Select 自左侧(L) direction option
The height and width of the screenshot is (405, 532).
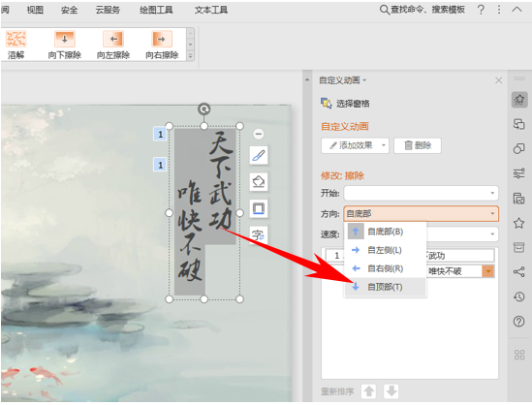coord(385,250)
